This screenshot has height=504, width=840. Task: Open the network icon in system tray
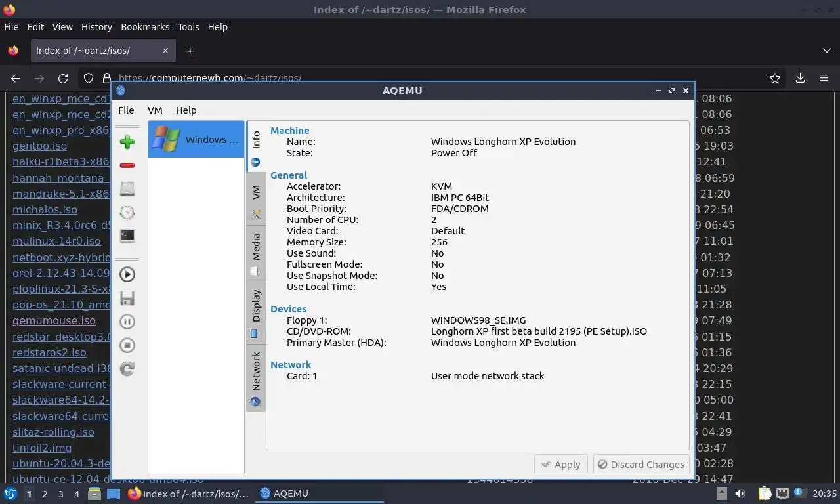783,493
